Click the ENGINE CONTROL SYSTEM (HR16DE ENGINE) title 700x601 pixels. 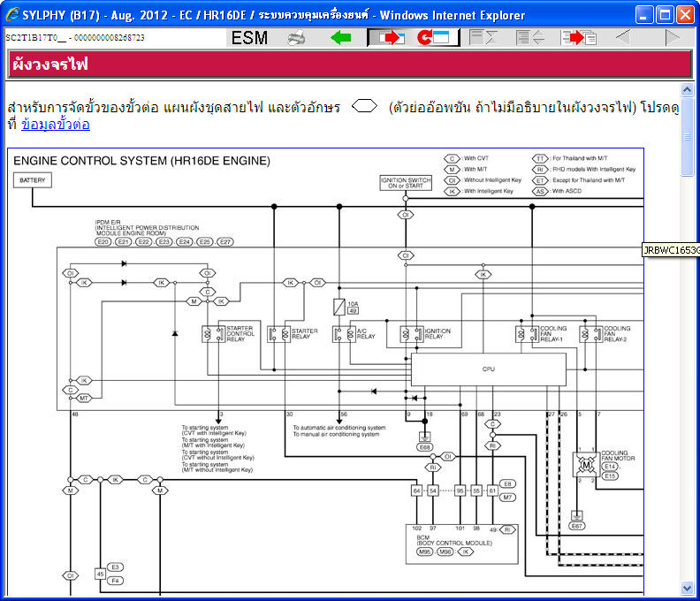coord(141,161)
